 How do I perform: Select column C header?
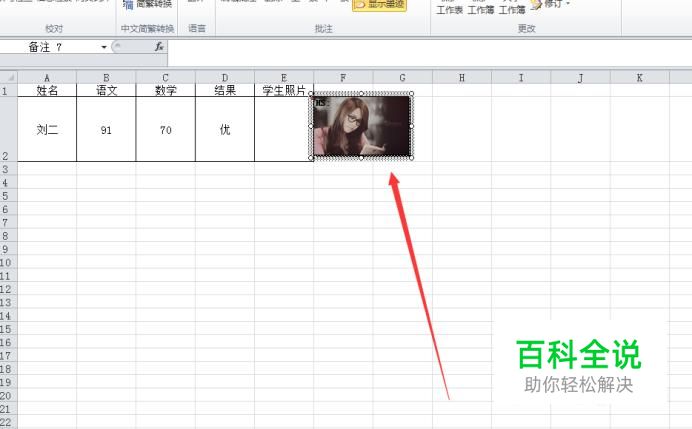click(x=165, y=78)
